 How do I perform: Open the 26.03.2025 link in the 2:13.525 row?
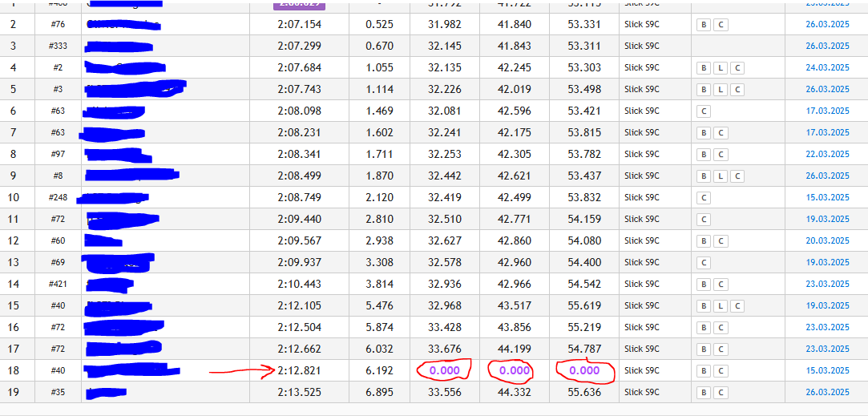[x=828, y=393]
